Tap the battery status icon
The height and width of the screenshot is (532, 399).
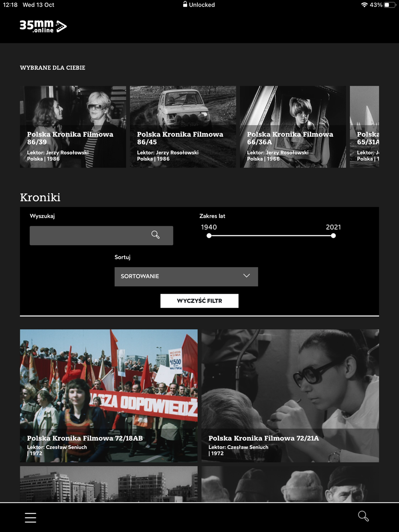pos(389,5)
